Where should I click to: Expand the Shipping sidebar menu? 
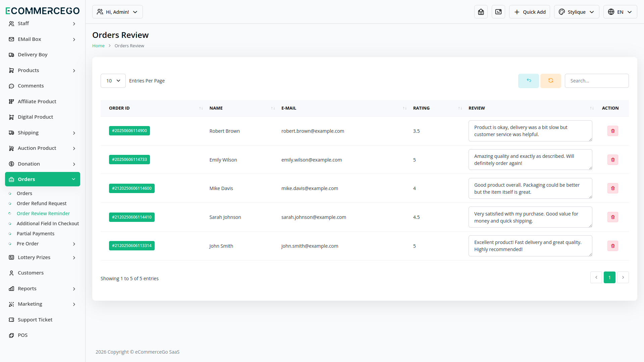pos(43,133)
